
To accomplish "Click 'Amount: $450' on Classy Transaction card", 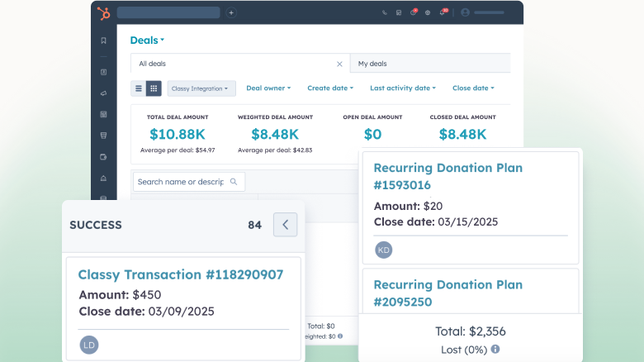I will click(120, 295).
